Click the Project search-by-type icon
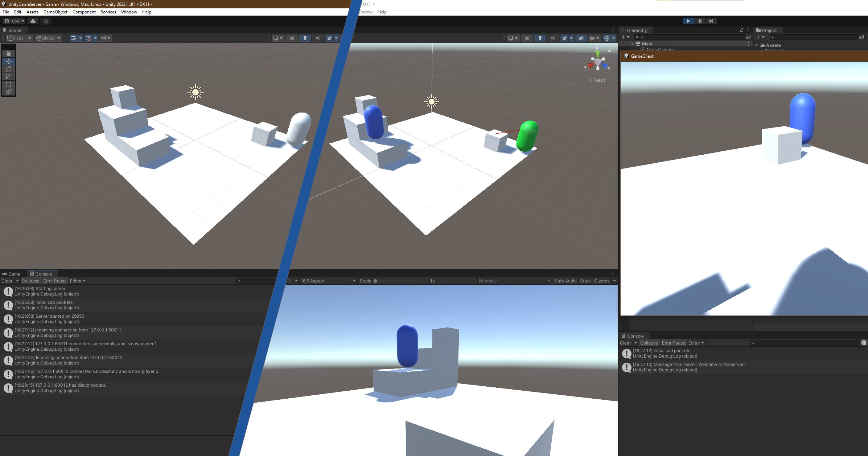868x456 pixels. 861,37
